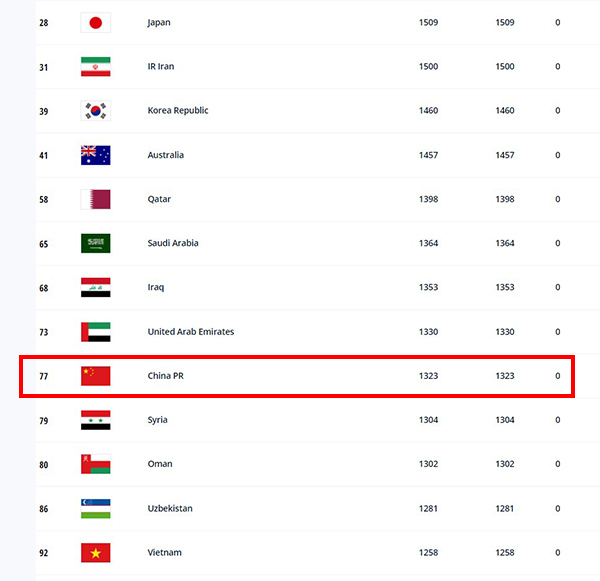
Task: Click the United Arab Emirates flag
Action: pyautogui.click(x=95, y=332)
